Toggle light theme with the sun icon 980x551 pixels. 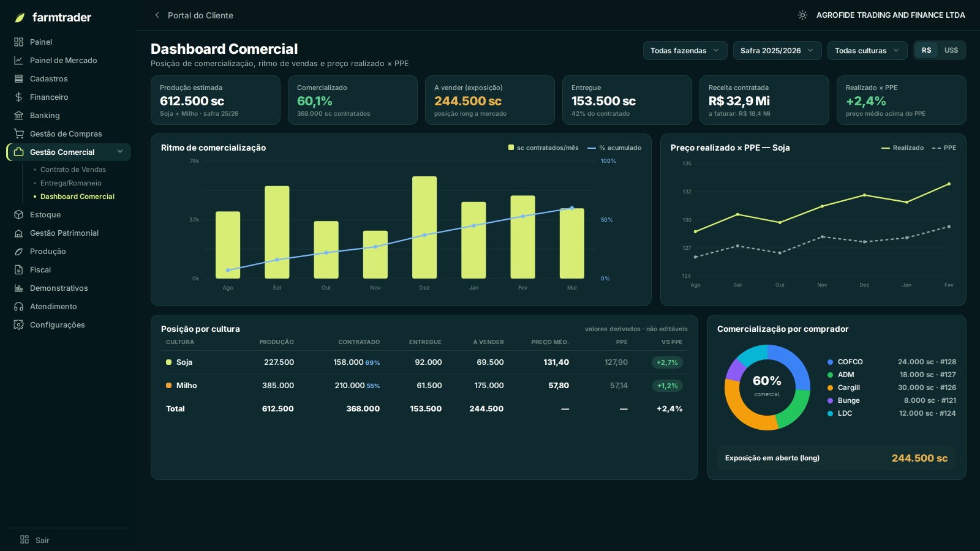click(x=802, y=15)
